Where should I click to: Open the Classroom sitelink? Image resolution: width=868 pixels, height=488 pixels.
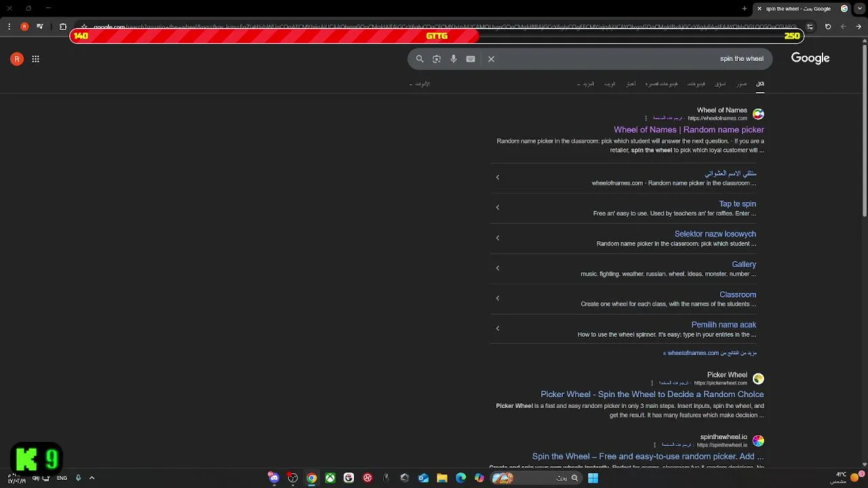tap(738, 294)
